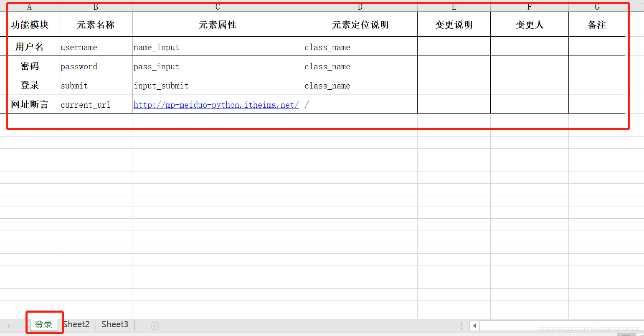Select empty 变更说明 cell in 网址断言 row
This screenshot has width=644, height=336.
tap(454, 104)
